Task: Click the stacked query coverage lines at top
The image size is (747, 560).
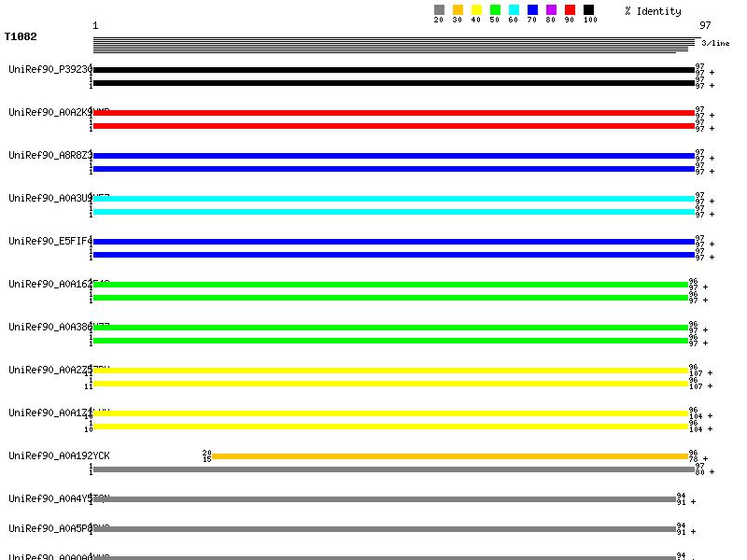Action: (392, 45)
